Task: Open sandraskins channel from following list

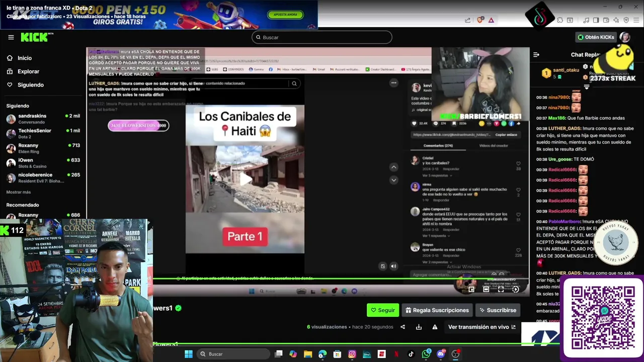Action: click(43, 119)
